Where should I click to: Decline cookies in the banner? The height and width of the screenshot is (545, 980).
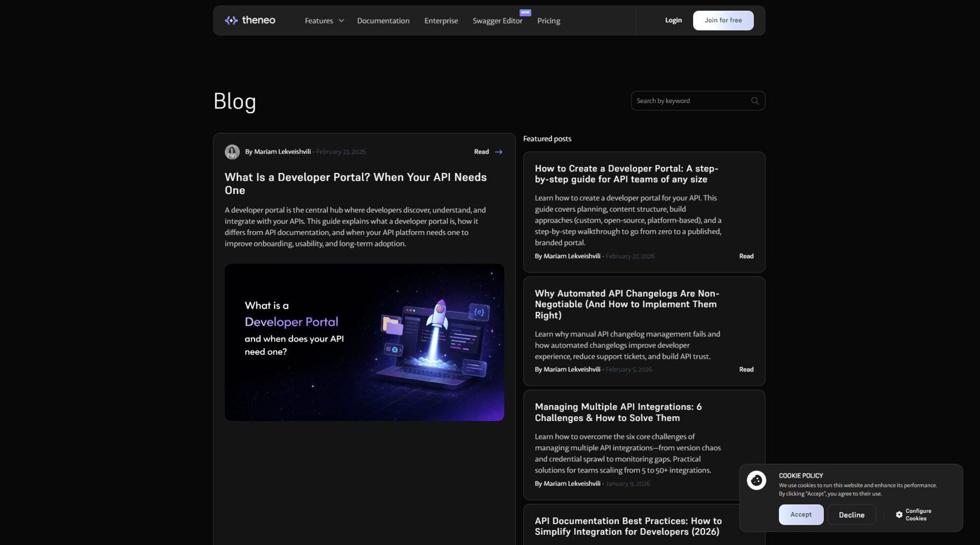[x=851, y=515]
